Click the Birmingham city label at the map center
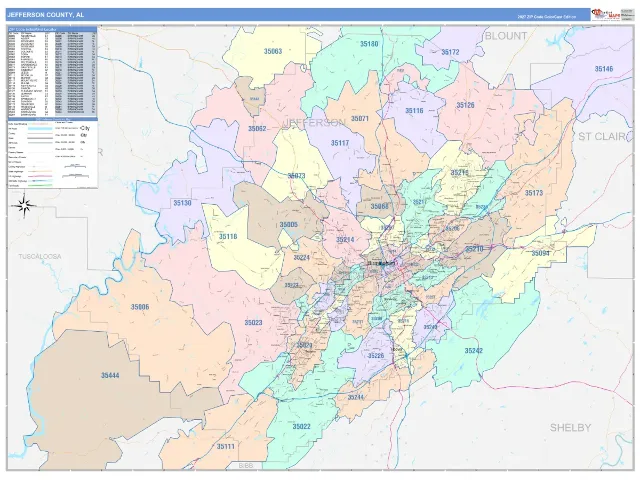This screenshot has height=480, width=640. point(381,264)
